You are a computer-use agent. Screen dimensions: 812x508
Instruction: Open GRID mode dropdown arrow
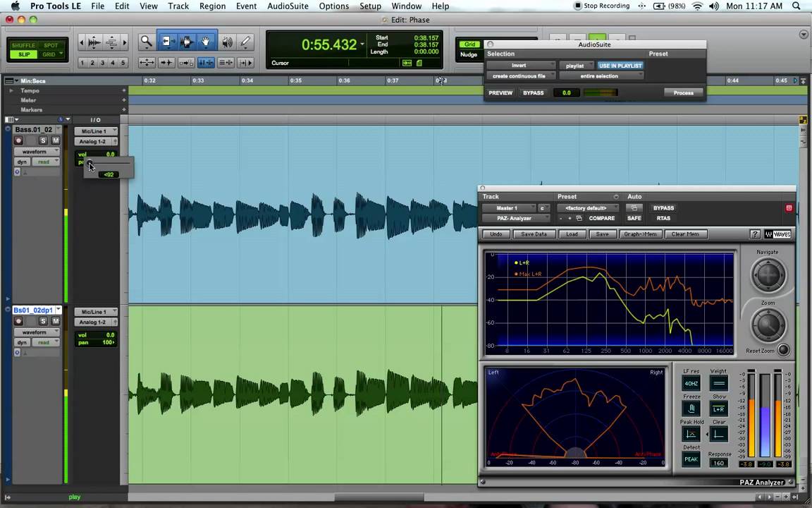click(x=61, y=54)
